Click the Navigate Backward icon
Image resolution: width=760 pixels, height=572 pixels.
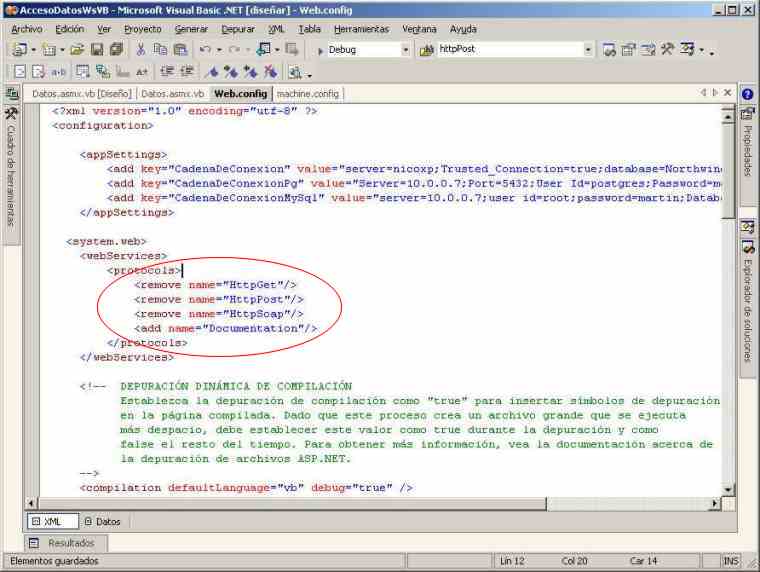pyautogui.click(x=265, y=49)
